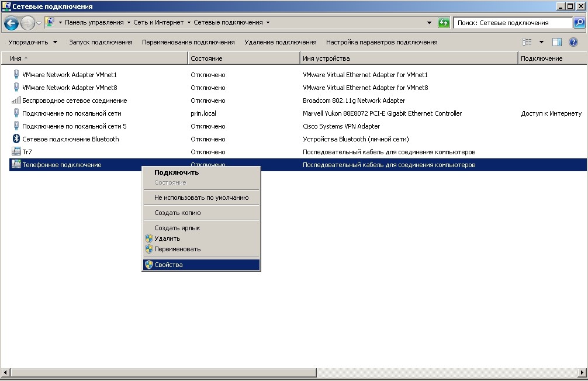Click in the Поиск: Сетевые подключения field

(513, 23)
